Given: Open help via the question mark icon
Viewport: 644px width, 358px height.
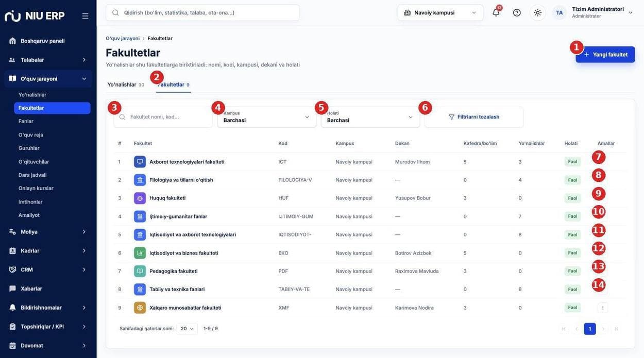Looking at the screenshot, I should [x=517, y=12].
